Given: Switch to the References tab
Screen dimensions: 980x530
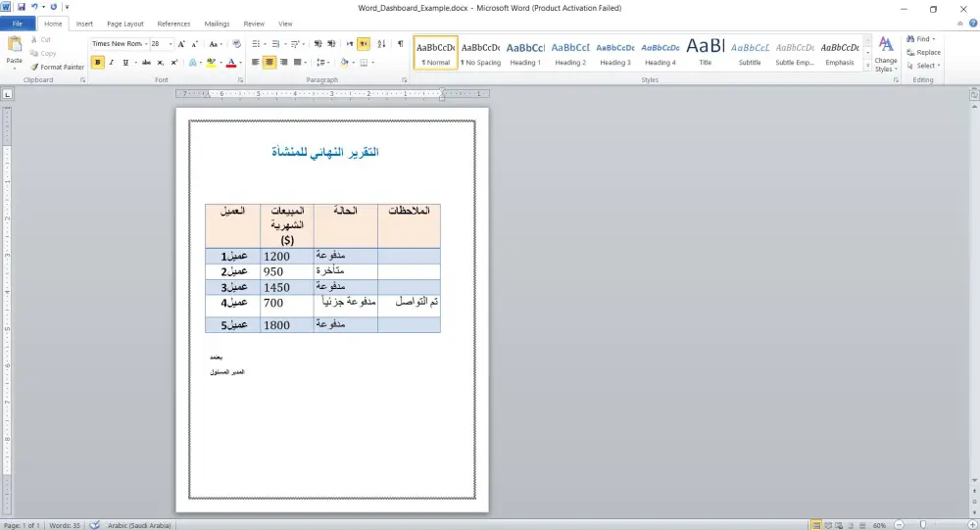Looking at the screenshot, I should 173,24.
